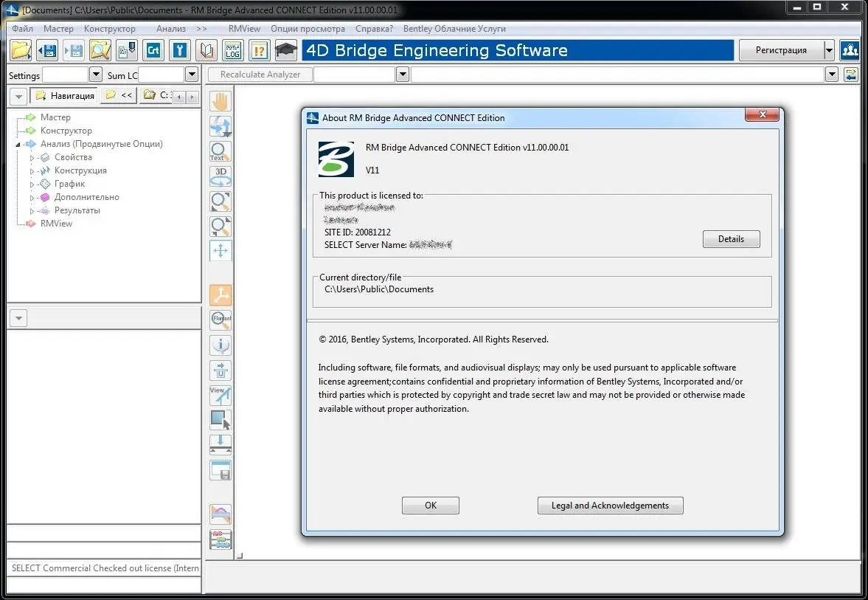Viewport: 868px width, 600px height.
Task: Switch to the Навигация tab
Action: tap(65, 95)
